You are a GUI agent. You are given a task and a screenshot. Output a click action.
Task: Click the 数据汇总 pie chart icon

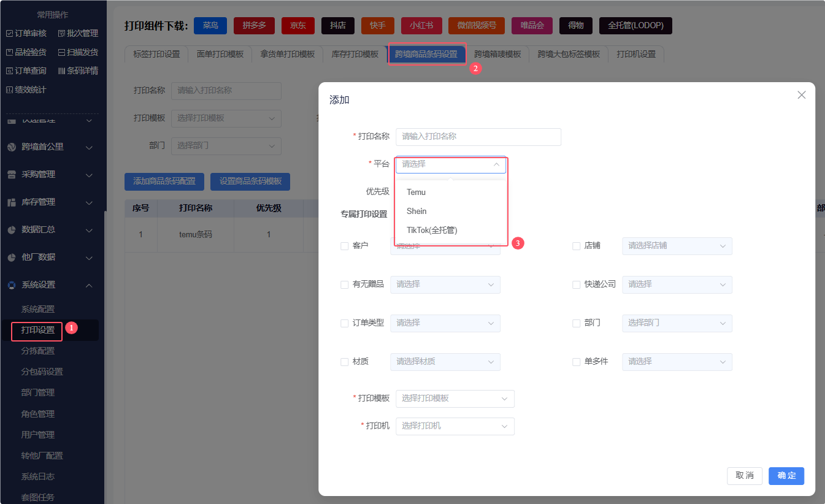pyautogui.click(x=11, y=230)
